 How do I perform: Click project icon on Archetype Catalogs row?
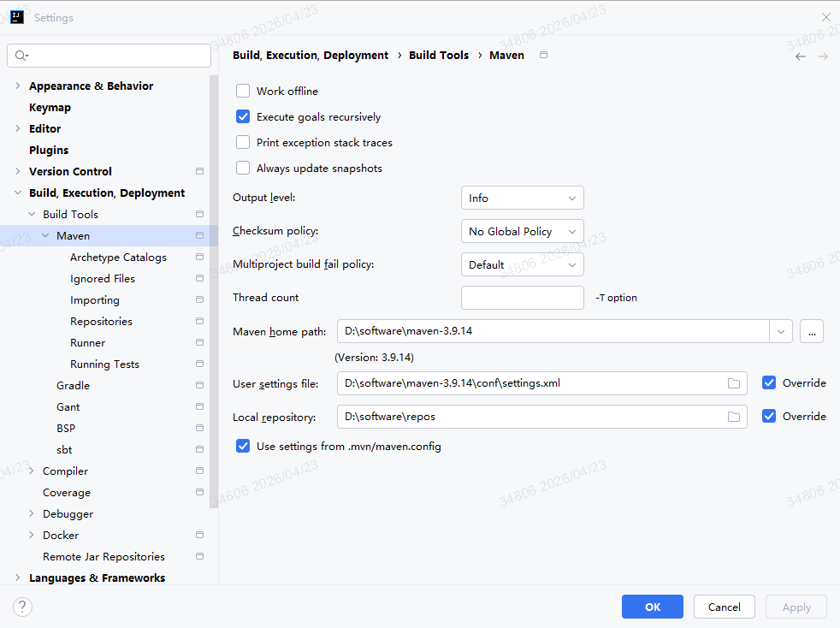pyautogui.click(x=200, y=258)
